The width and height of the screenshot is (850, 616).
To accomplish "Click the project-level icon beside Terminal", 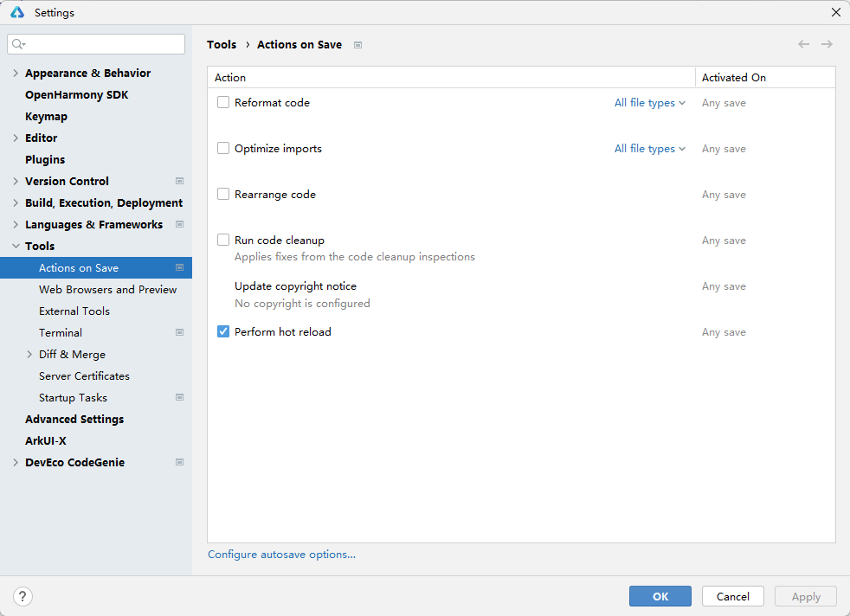I will pyautogui.click(x=179, y=332).
